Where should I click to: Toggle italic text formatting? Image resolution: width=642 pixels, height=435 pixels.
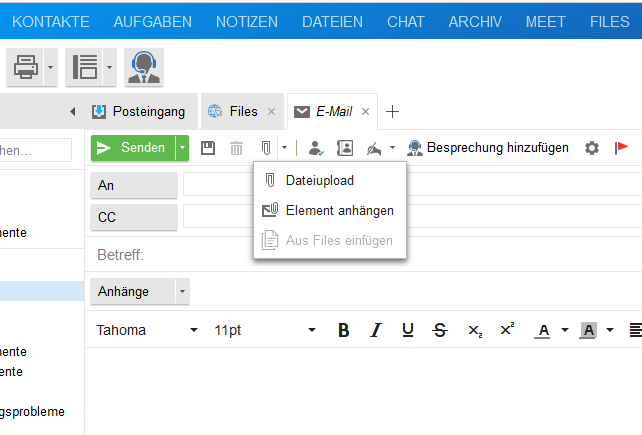pyautogui.click(x=376, y=330)
